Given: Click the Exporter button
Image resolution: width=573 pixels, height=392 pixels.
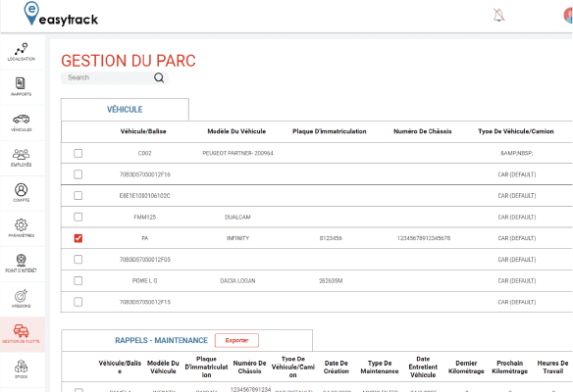Looking at the screenshot, I should pos(236,340).
